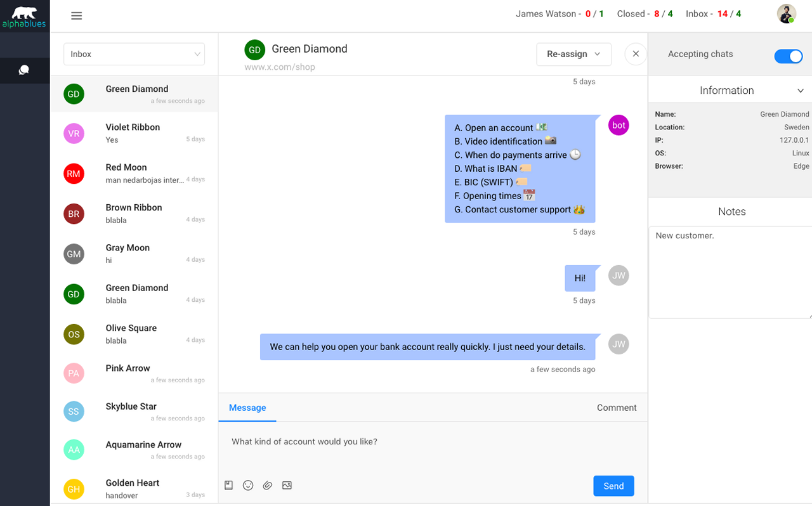The image size is (812, 506).
Task: Insert an image using the image icon
Action: point(287,485)
